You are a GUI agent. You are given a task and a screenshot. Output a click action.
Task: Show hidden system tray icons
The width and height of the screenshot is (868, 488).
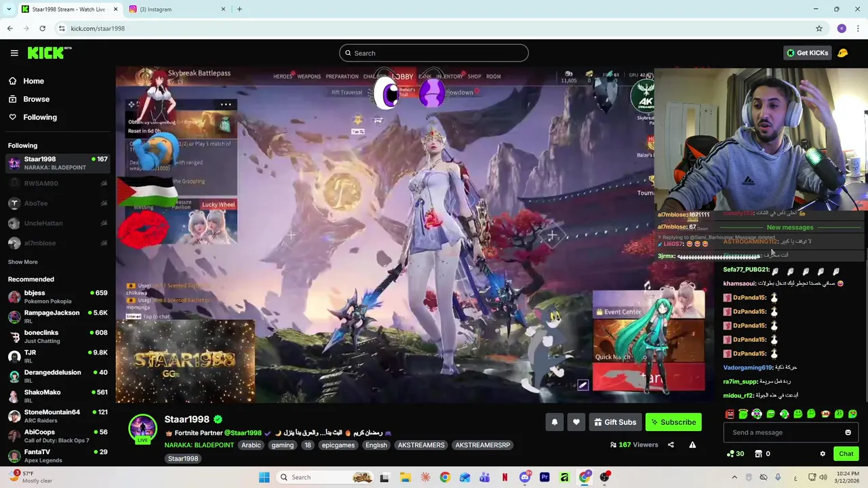pyautogui.click(x=734, y=477)
